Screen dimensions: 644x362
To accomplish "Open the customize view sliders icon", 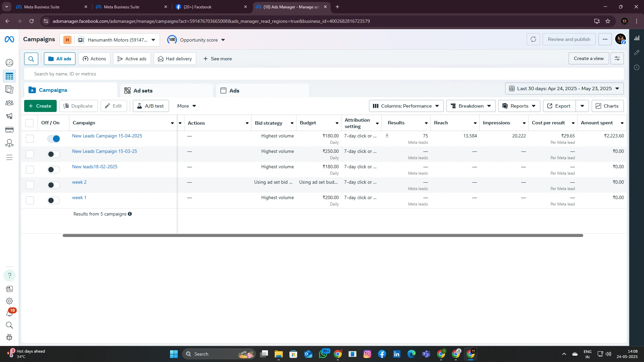I will [x=617, y=58].
